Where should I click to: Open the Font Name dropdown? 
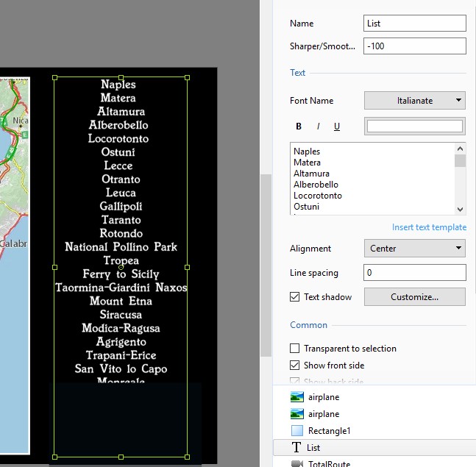point(415,101)
